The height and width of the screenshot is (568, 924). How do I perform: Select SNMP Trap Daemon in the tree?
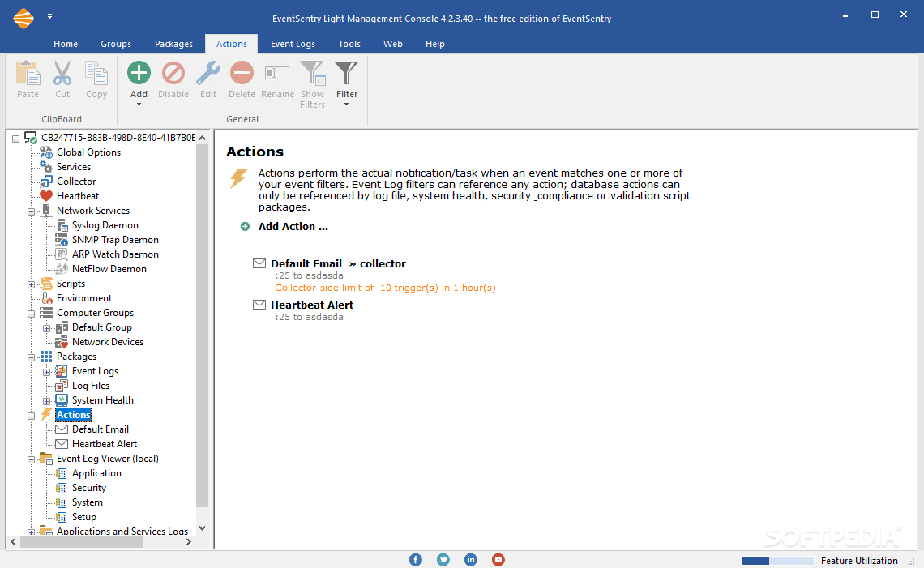pyautogui.click(x=115, y=240)
